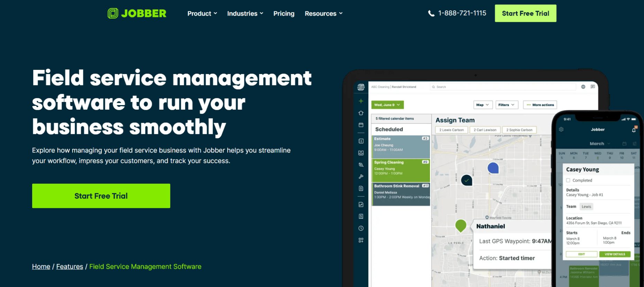Click 'Casey Young - Job #1' details text
Image resolution: width=644 pixels, height=287 pixels.
click(584, 195)
